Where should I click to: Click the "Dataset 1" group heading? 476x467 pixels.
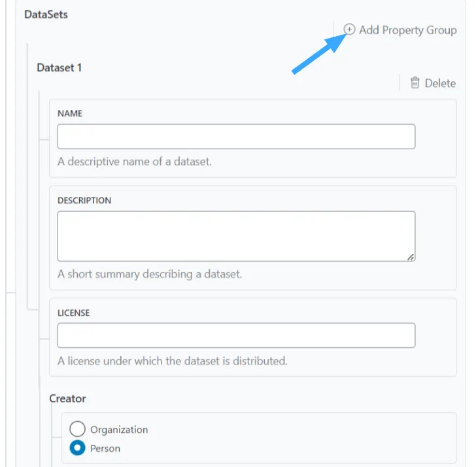pos(59,67)
